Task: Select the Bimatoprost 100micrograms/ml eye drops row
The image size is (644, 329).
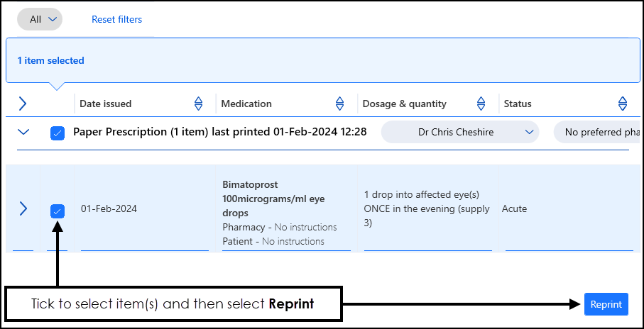Action: [x=273, y=199]
